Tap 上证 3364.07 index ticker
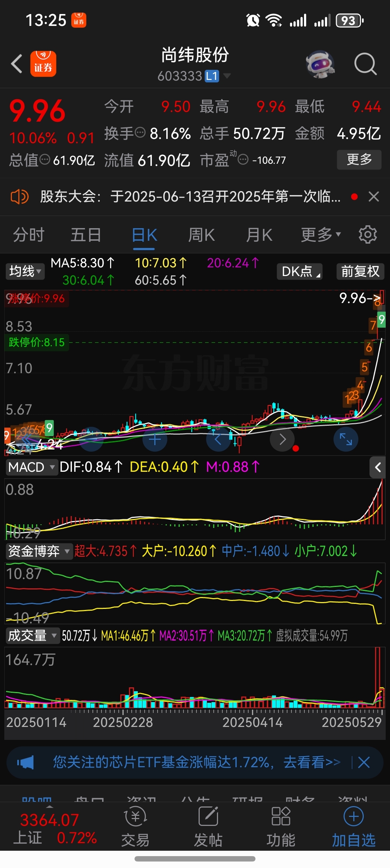 click(55, 828)
